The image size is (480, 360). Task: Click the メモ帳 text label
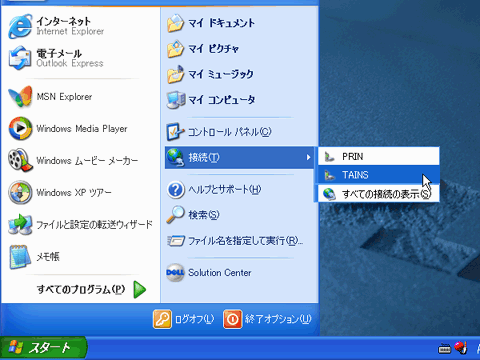[x=48, y=257]
